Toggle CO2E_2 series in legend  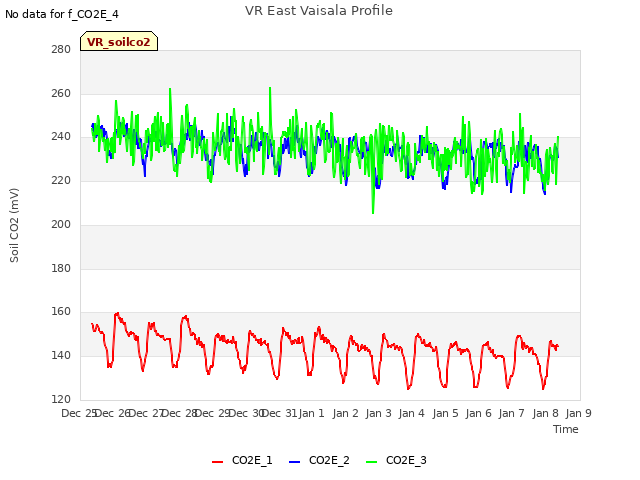point(319,460)
